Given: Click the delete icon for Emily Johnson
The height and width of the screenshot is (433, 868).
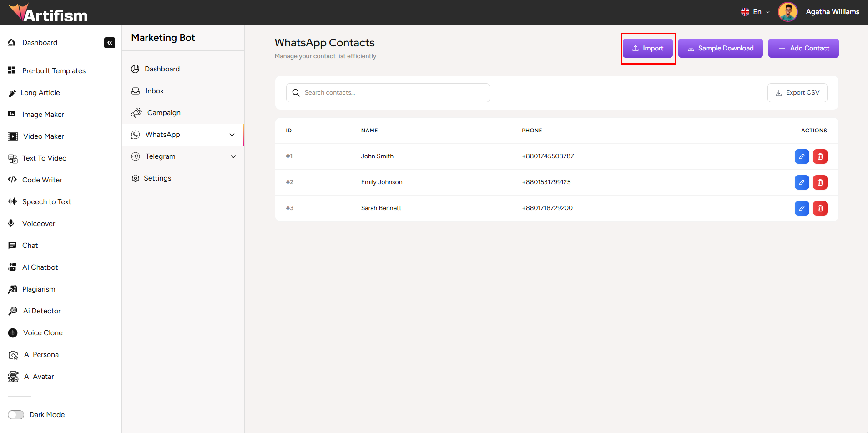Looking at the screenshot, I should [820, 182].
